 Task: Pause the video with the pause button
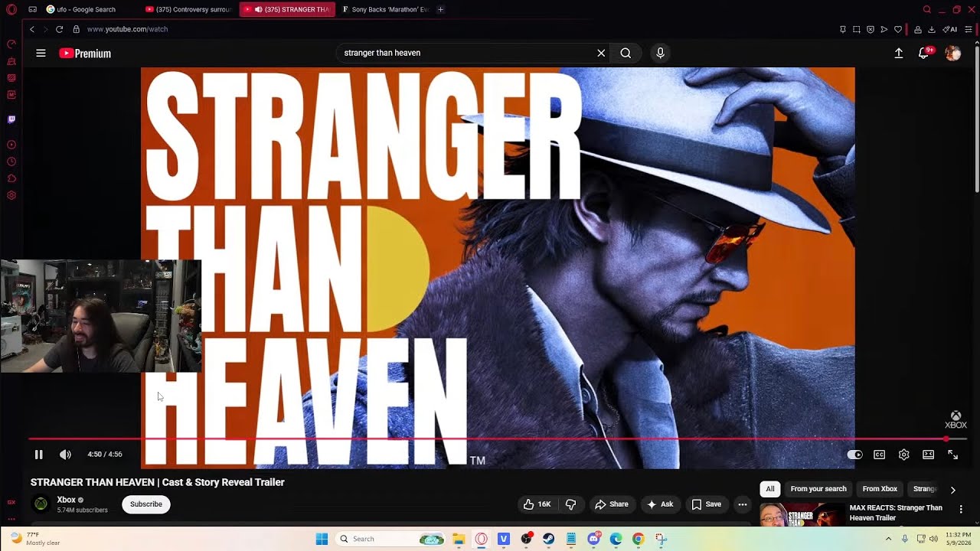38,455
